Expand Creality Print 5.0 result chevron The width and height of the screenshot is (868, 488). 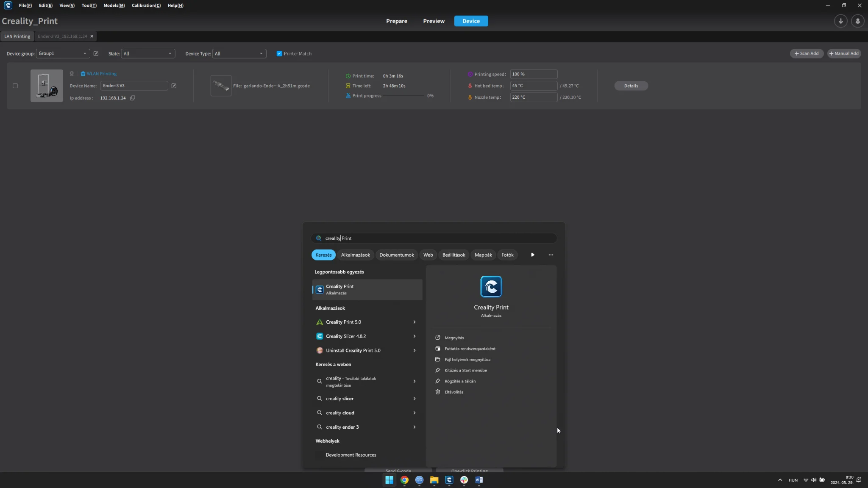414,322
